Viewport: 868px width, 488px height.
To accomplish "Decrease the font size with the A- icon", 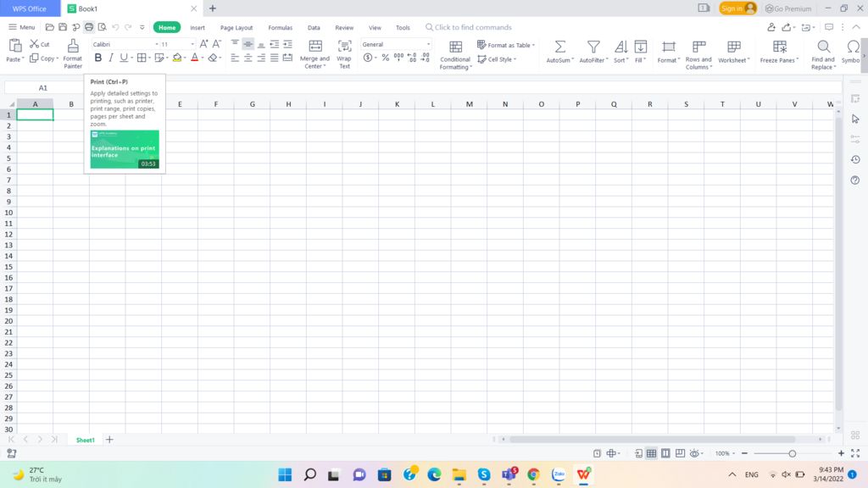I will tap(216, 44).
